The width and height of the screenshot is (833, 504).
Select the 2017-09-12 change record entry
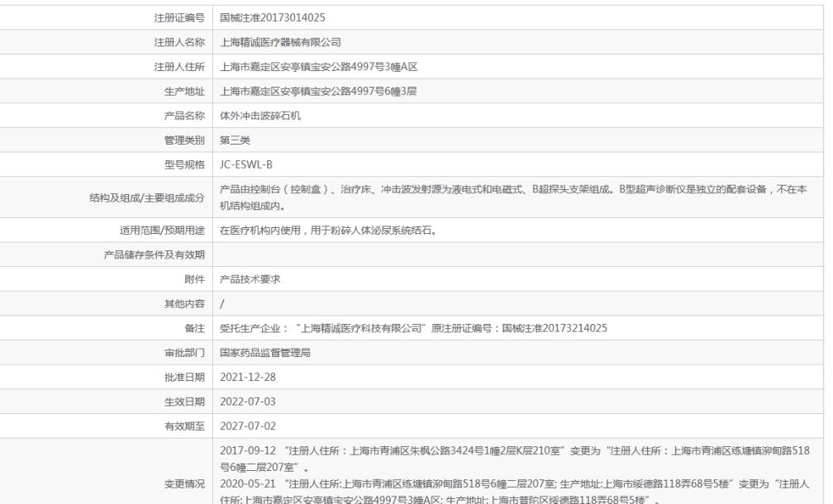pyautogui.click(x=515, y=459)
